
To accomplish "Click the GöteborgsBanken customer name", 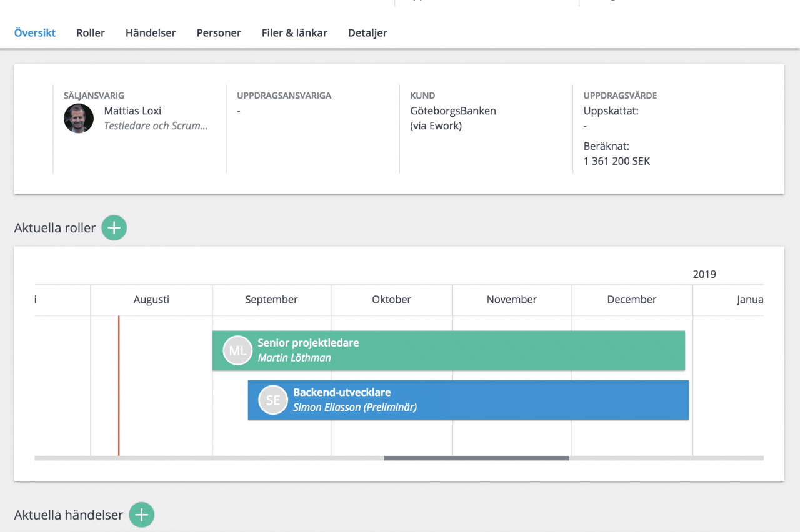I will (x=453, y=111).
